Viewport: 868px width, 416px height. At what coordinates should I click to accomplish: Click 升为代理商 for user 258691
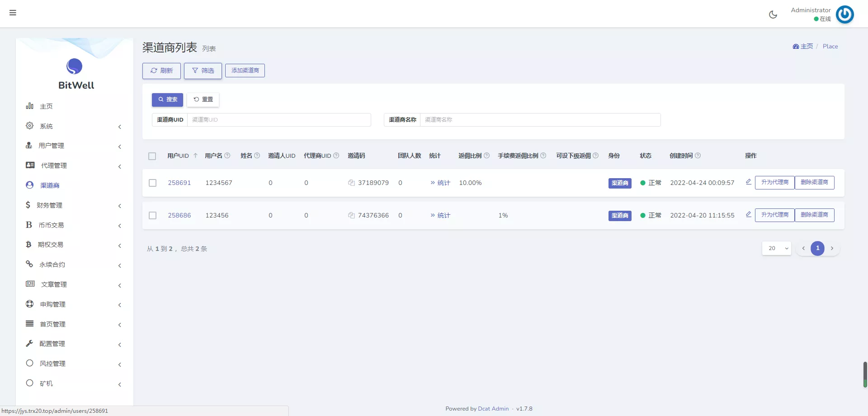click(774, 182)
